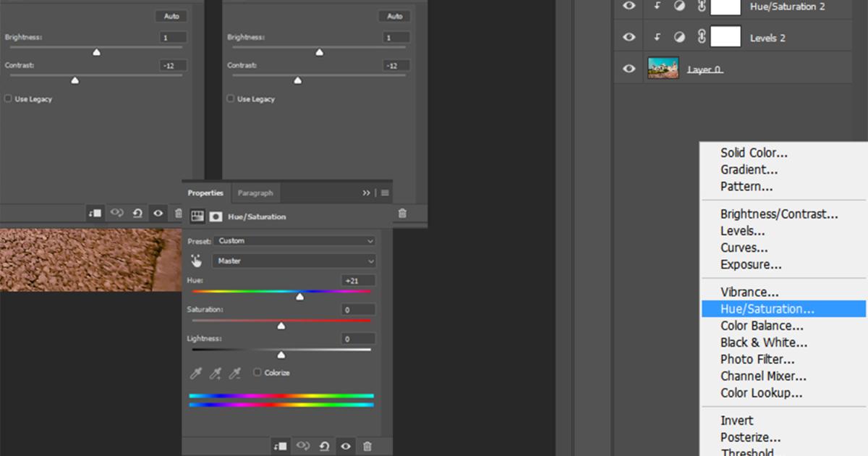
Task: Click the Saturation slider handle
Action: click(281, 326)
